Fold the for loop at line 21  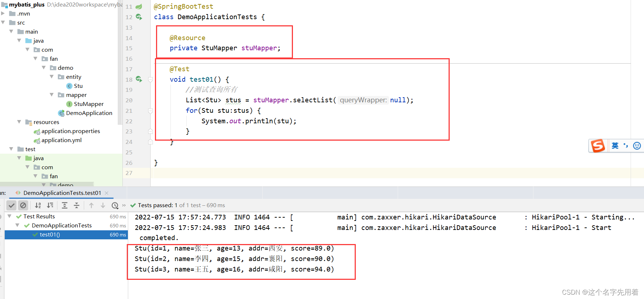151,111
